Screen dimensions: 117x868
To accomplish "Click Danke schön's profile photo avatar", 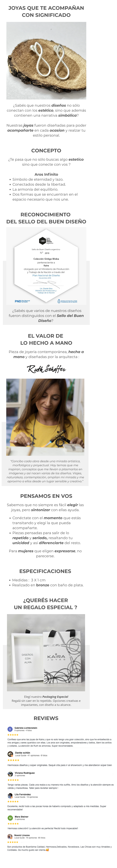I will 10,754.
